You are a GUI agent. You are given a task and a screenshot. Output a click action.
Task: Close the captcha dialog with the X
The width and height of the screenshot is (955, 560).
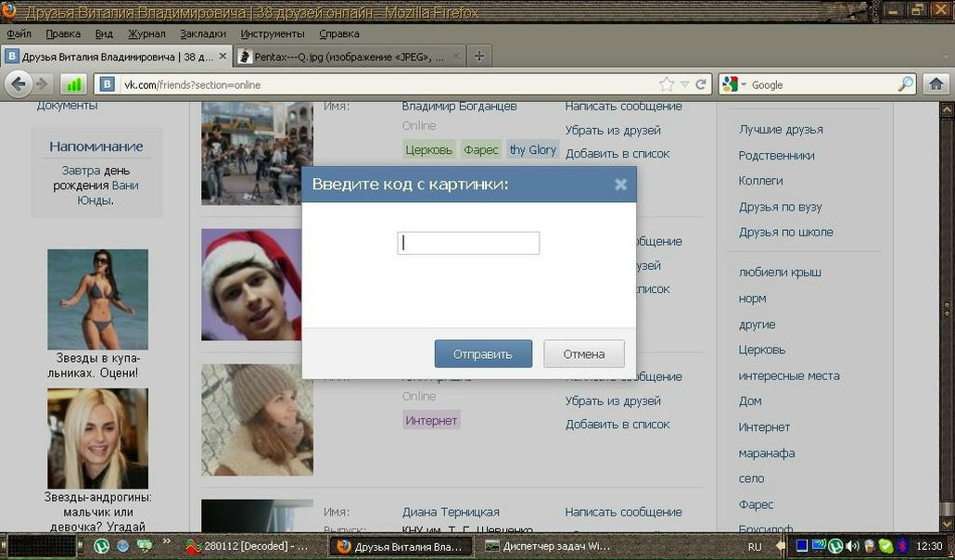(x=620, y=185)
